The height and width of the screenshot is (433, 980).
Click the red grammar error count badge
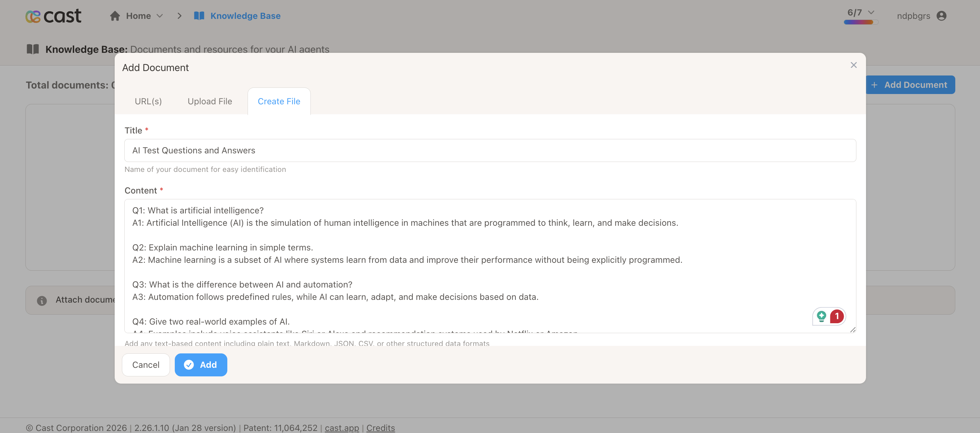(837, 316)
